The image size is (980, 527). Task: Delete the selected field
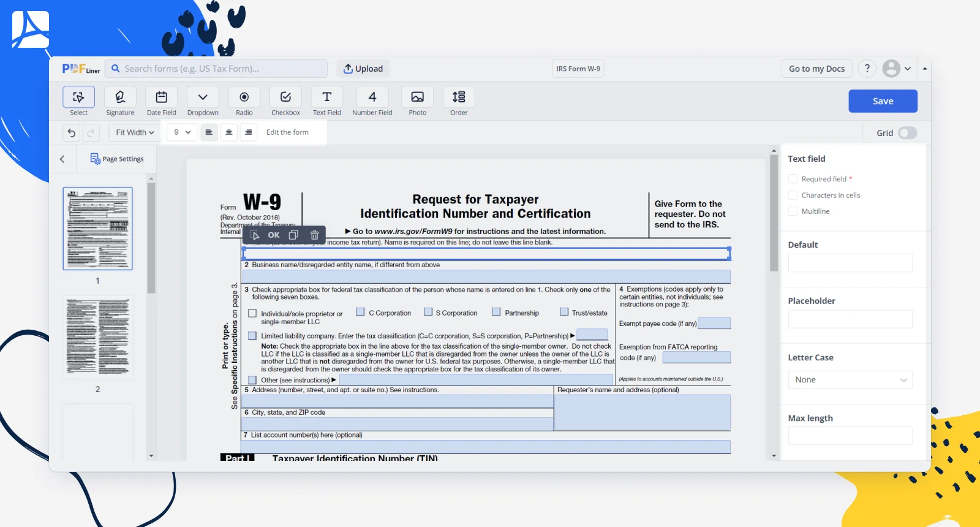(x=314, y=235)
